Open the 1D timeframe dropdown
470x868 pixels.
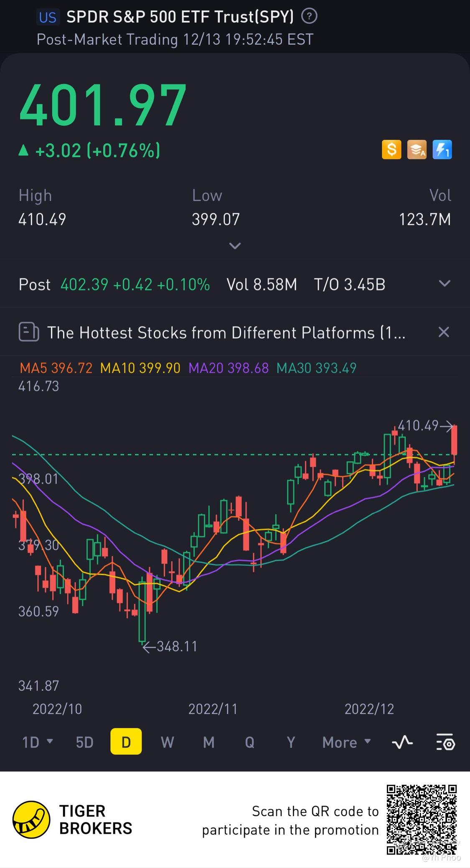pyautogui.click(x=37, y=742)
